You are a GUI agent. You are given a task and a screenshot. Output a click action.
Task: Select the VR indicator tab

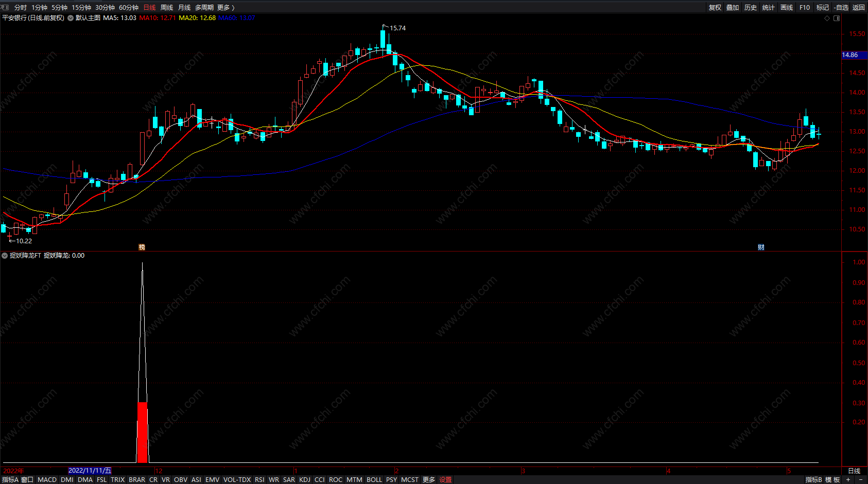click(x=166, y=480)
